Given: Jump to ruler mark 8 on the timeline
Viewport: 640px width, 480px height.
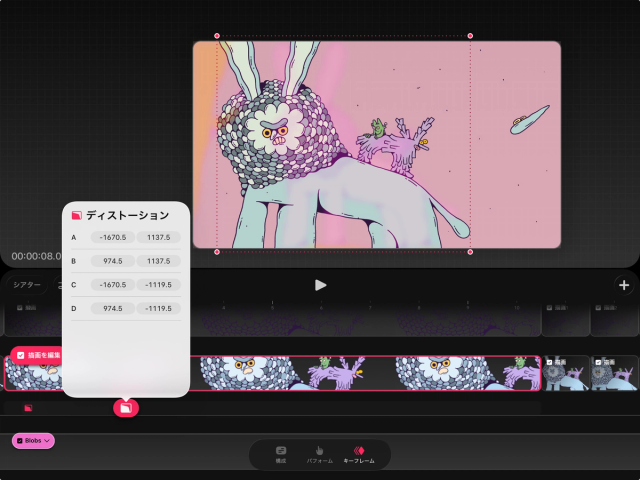Looking at the screenshot, I should [x=419, y=307].
